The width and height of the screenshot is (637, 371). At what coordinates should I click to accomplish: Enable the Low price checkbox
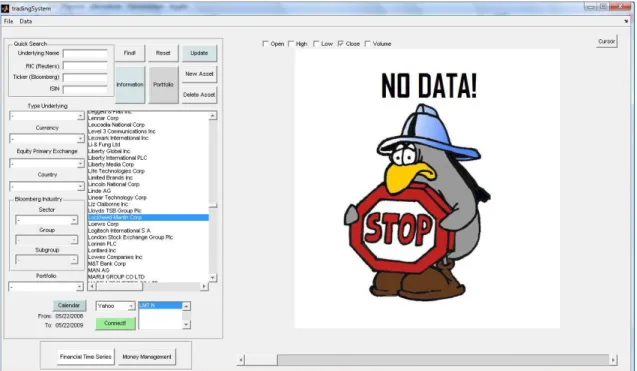pyautogui.click(x=316, y=44)
